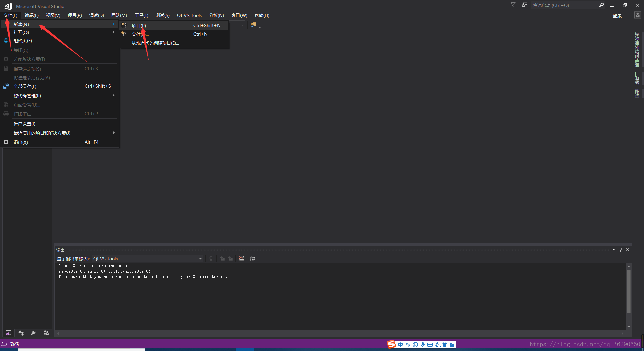Click the save-all icon next to 全部保存
The height and width of the screenshot is (351, 644).
point(6,86)
